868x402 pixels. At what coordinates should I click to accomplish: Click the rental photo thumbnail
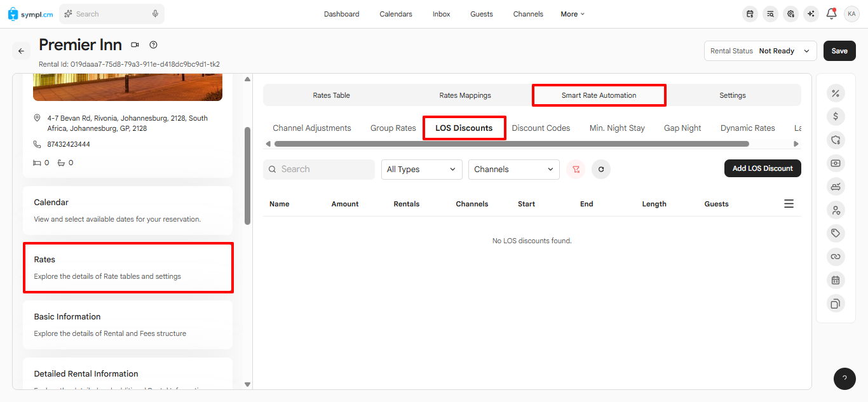pos(128,87)
